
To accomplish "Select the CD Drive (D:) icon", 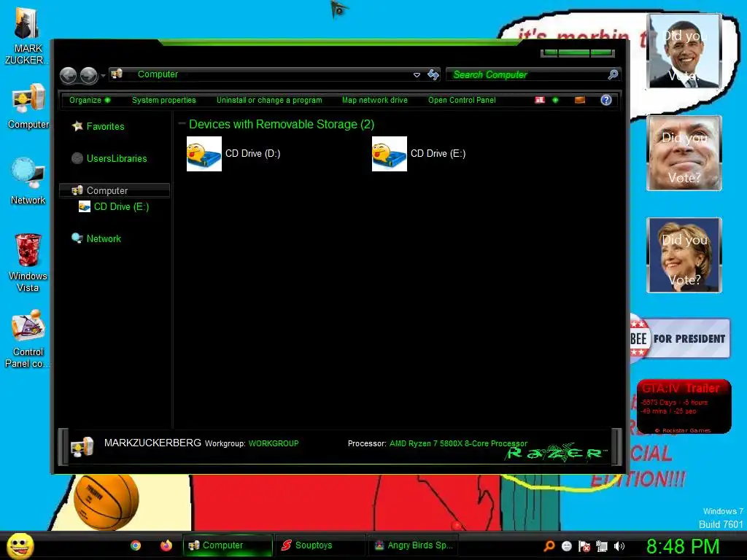I will coord(204,154).
